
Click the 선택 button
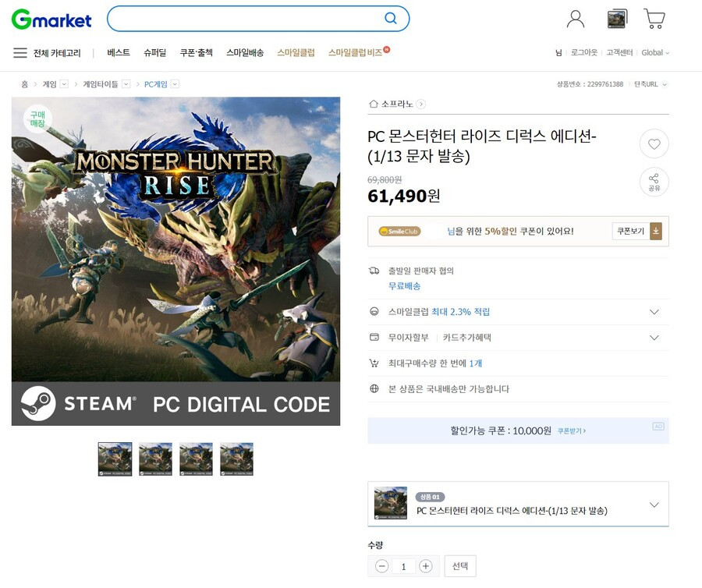(x=460, y=566)
